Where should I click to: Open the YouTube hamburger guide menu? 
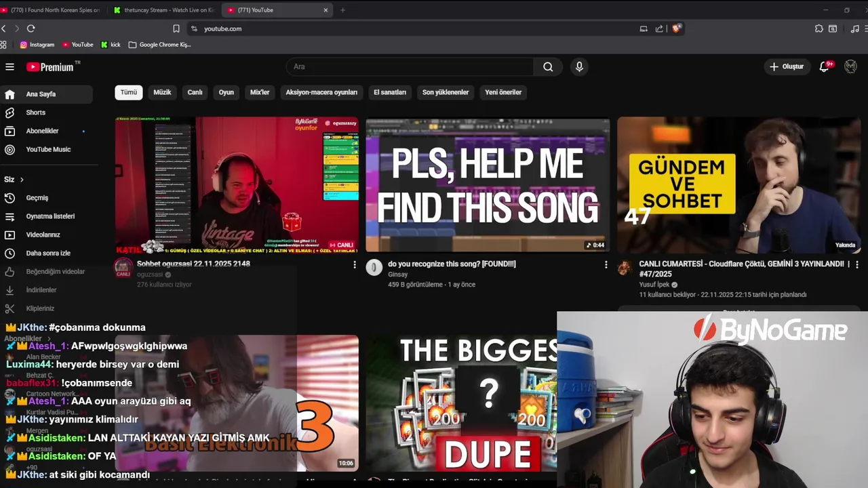[9, 66]
